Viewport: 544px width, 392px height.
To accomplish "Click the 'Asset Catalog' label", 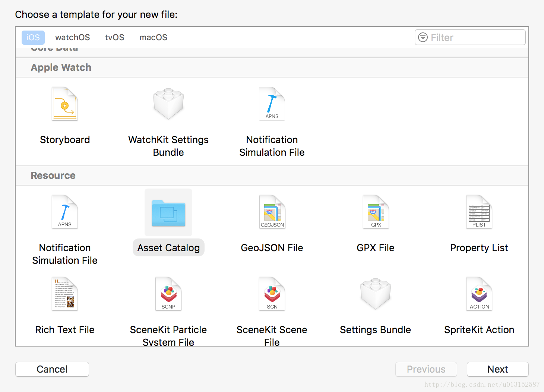I will [168, 248].
